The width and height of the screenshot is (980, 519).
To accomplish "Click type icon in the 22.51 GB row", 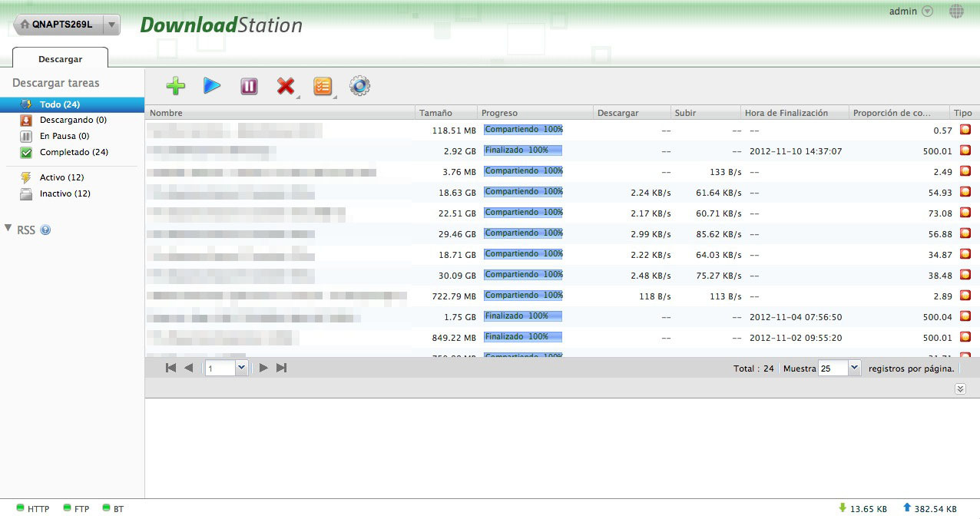I will click(965, 213).
